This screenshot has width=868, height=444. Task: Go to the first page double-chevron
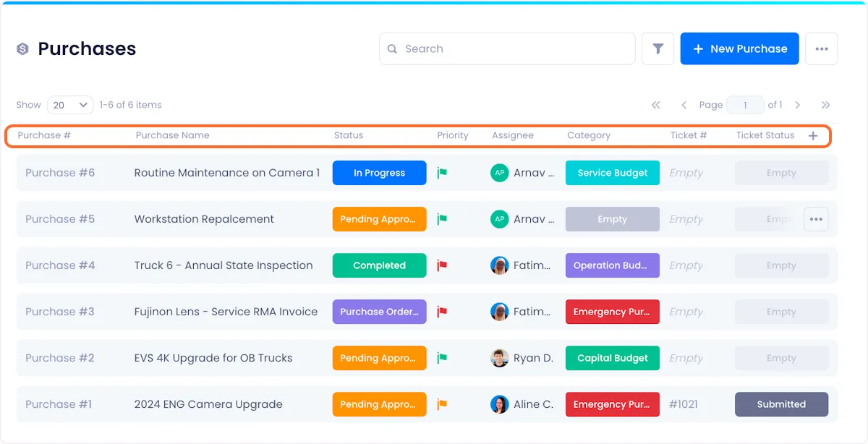pos(656,105)
